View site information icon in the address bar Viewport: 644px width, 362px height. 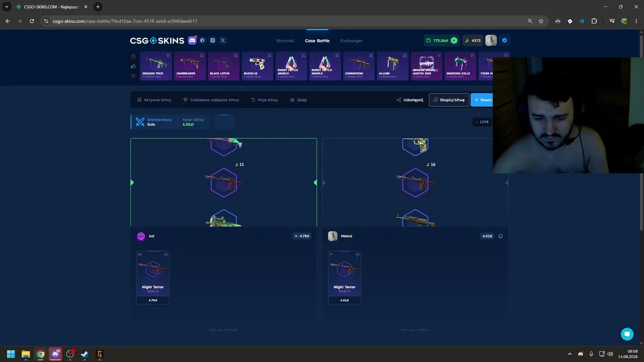click(46, 21)
